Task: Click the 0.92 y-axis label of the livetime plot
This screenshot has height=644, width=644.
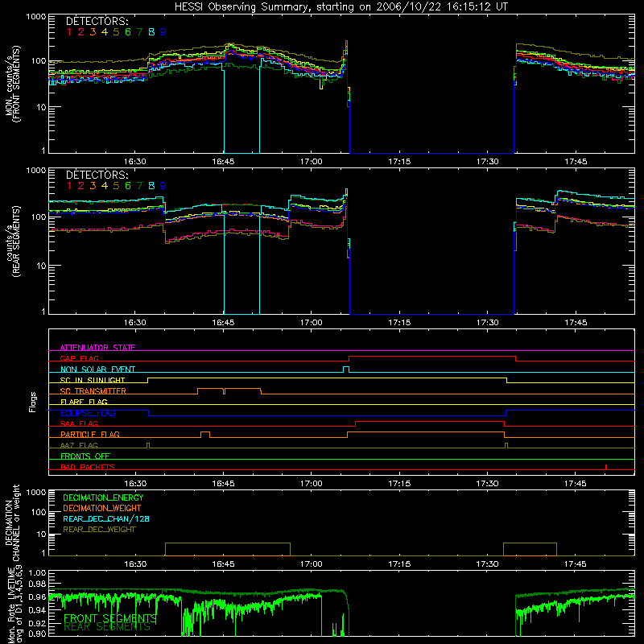Action: (x=38, y=623)
